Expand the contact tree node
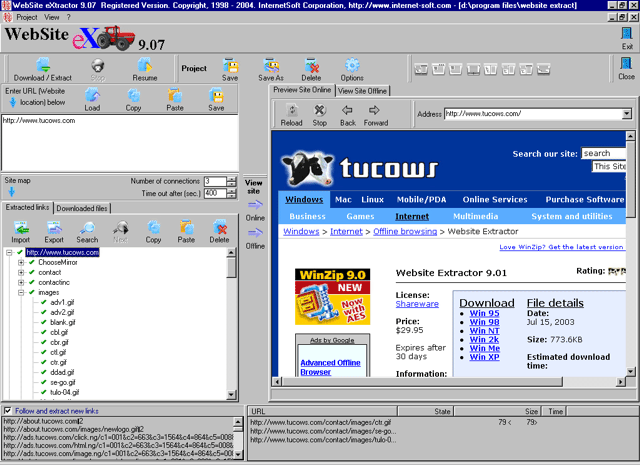The image size is (640, 465). pyautogui.click(x=21, y=272)
